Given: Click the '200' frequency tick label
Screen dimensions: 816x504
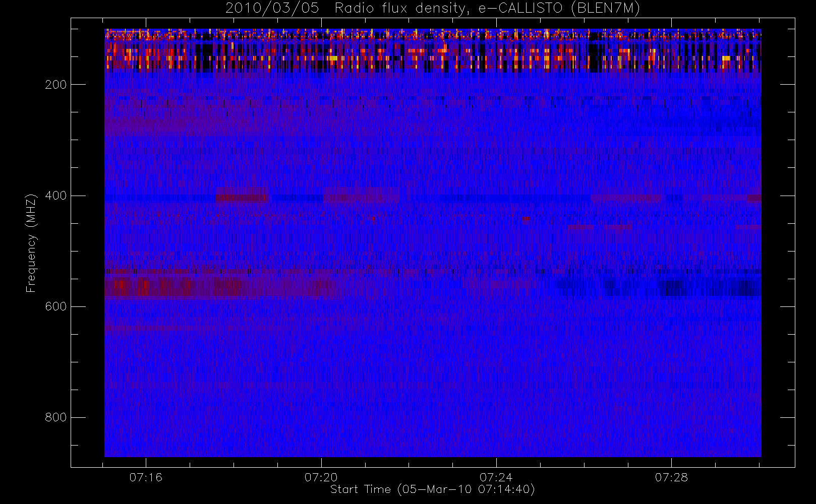Looking at the screenshot, I should click(56, 85).
